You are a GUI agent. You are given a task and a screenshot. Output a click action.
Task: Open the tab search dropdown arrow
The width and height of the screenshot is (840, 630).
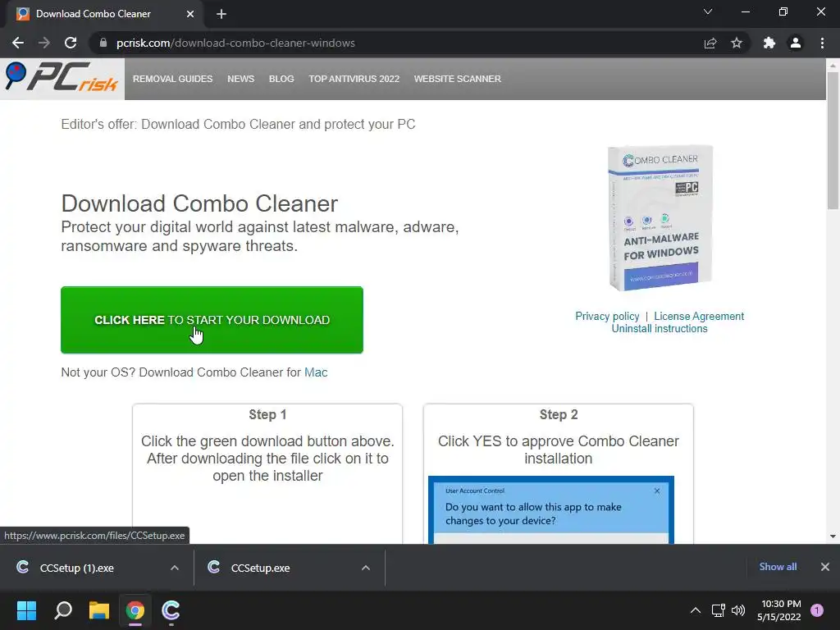pyautogui.click(x=708, y=11)
